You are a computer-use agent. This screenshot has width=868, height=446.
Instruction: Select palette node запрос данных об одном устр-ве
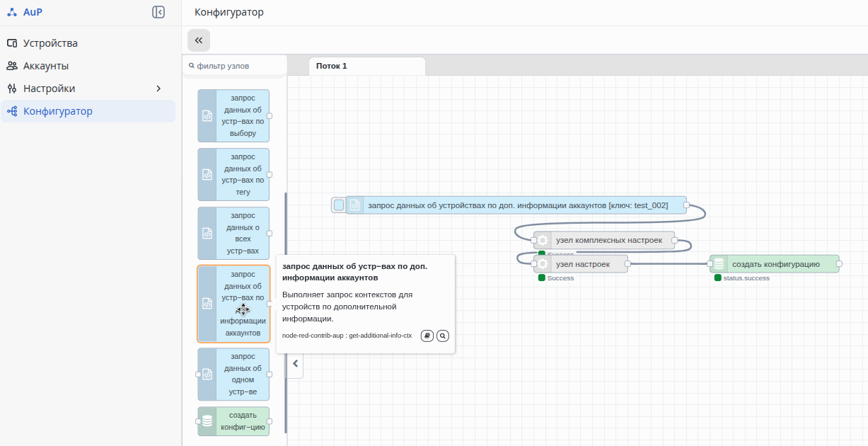tap(233, 374)
